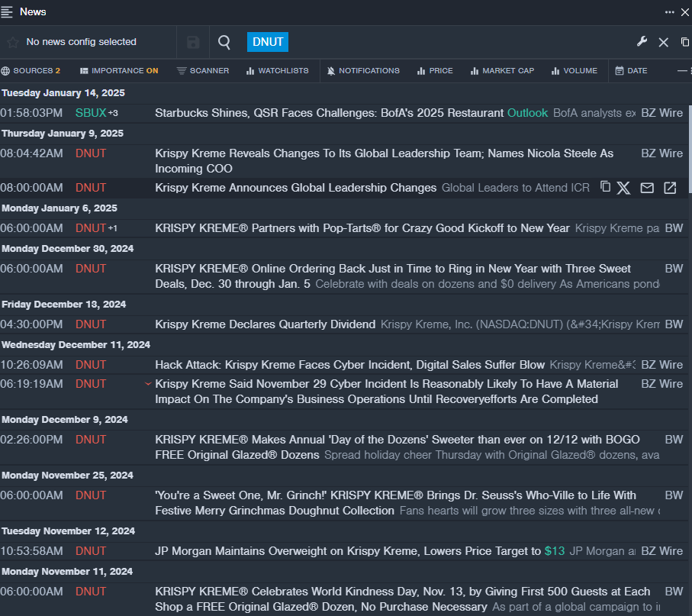Toggle the Scanner filter
692x616 pixels.
[203, 71]
